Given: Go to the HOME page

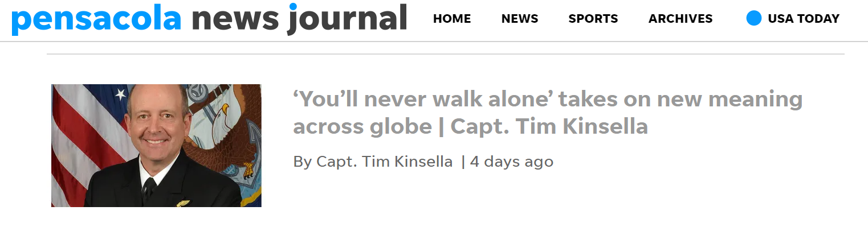Looking at the screenshot, I should click(x=452, y=19).
